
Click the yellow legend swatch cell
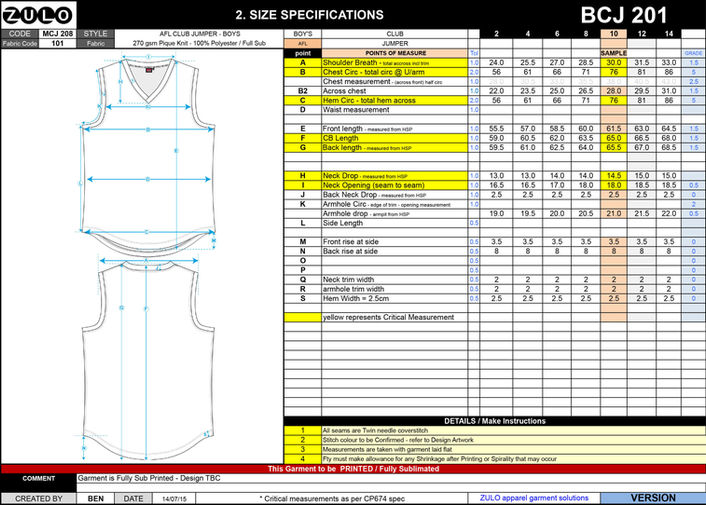(x=303, y=317)
